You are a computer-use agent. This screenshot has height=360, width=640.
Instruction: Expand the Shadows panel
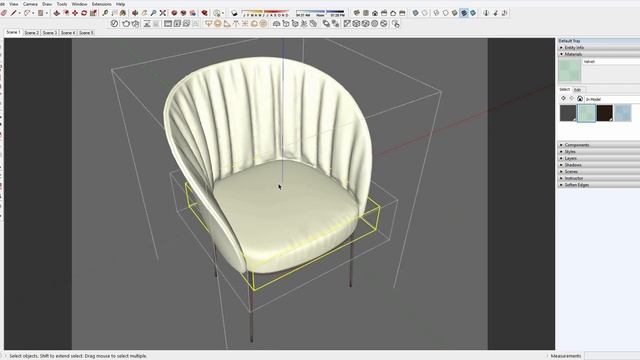tap(599, 165)
